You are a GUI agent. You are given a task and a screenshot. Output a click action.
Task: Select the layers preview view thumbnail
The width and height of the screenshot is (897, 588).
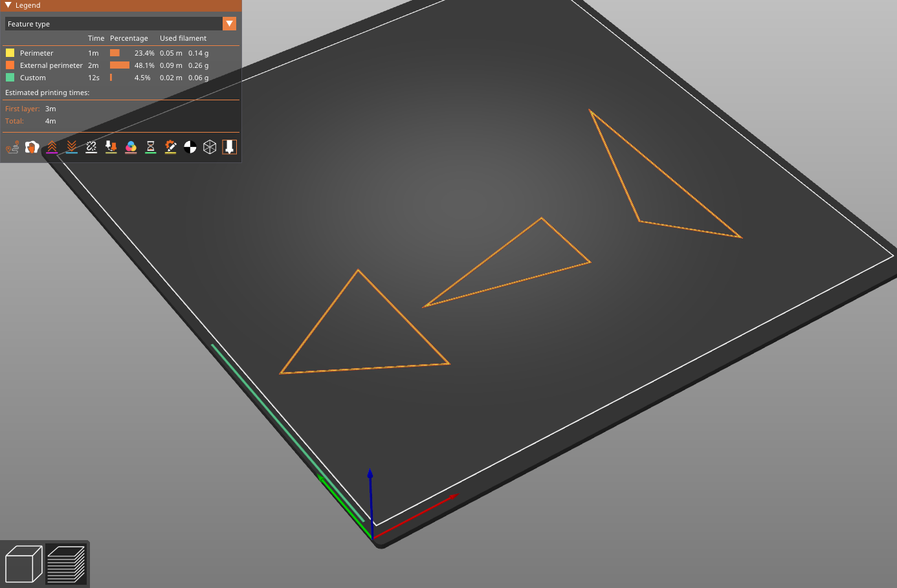click(67, 563)
